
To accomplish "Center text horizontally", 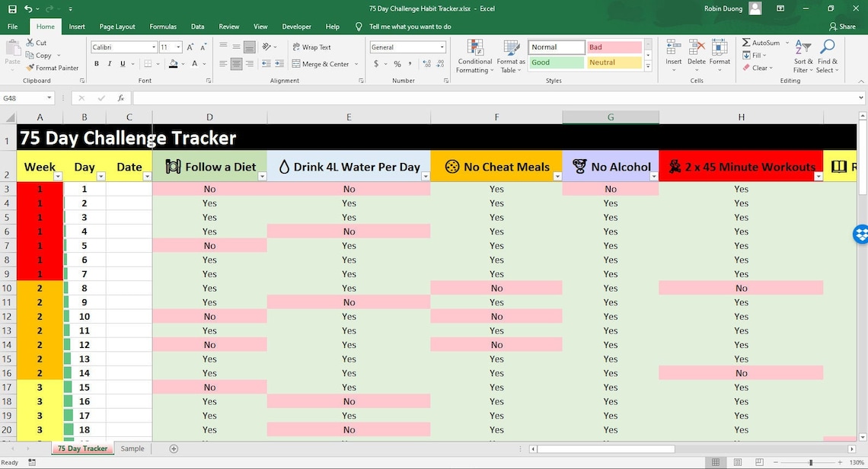I will pos(236,64).
